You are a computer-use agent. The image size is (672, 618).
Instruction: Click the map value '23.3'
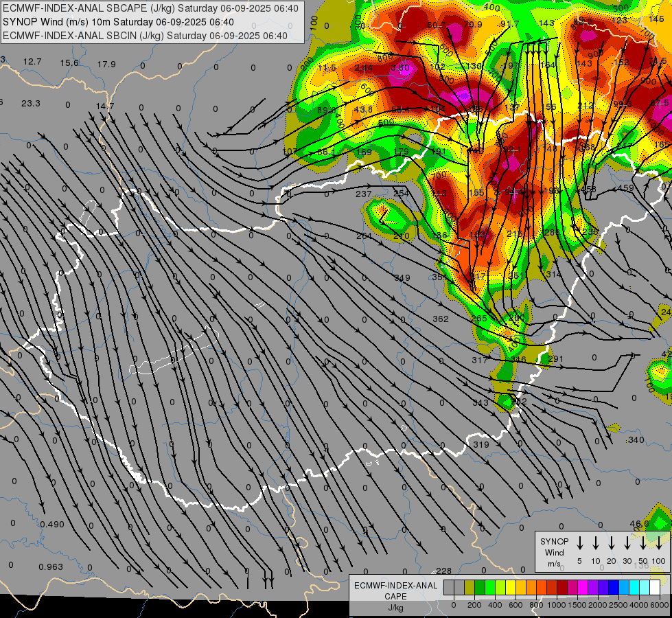tap(31, 104)
